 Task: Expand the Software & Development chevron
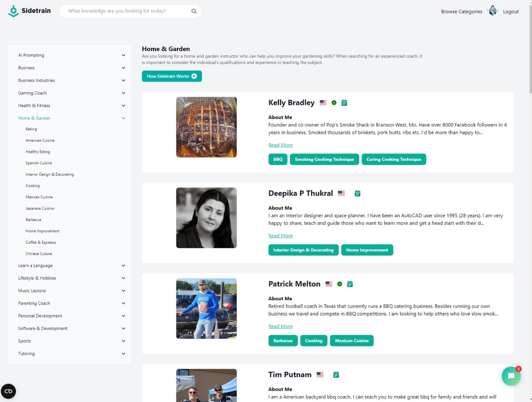[x=123, y=328]
